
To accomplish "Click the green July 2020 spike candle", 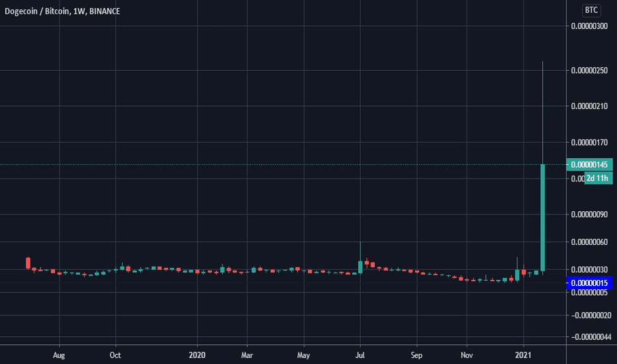I will pyautogui.click(x=360, y=267).
